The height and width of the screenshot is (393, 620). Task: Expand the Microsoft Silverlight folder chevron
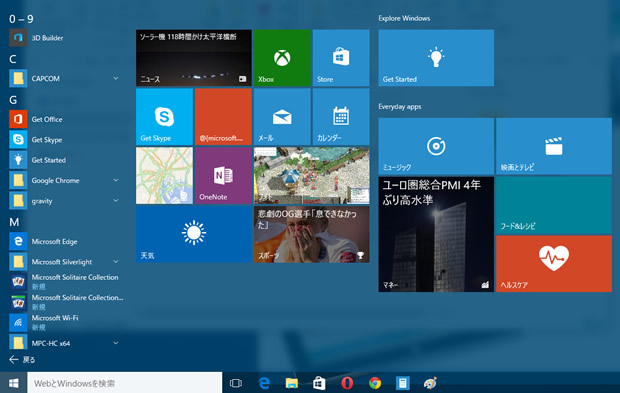click(x=115, y=262)
